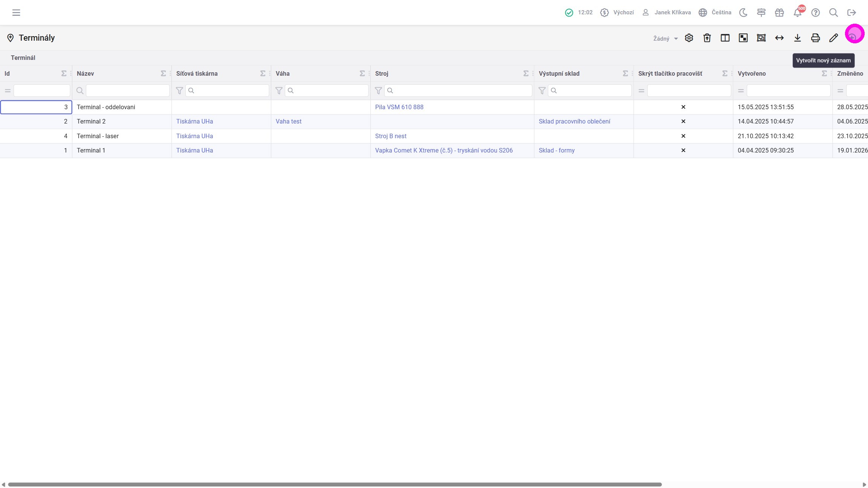Select the Terminál tab
Image resolution: width=868 pixels, height=488 pixels.
(23, 58)
